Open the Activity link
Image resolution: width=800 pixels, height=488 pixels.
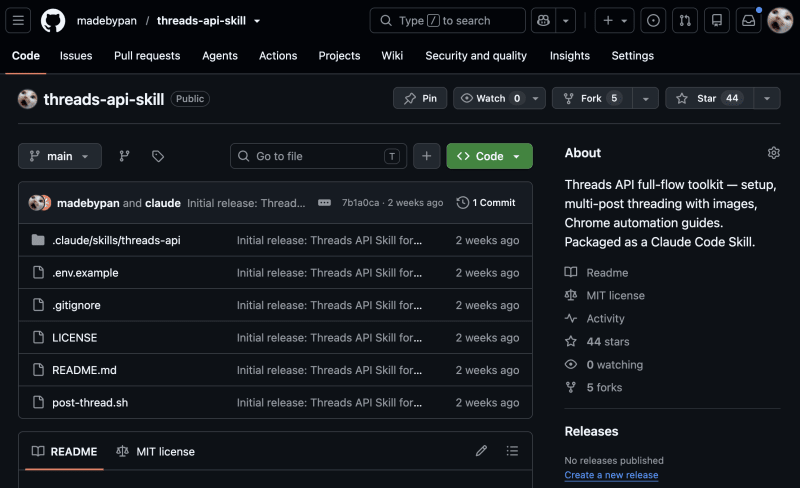(605, 319)
